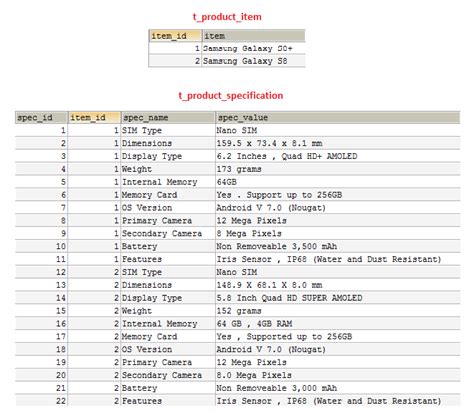Viewport: 474px width, 413px height.
Task: Select the Samsung Galaxy S8 row cell
Action: pos(254,61)
